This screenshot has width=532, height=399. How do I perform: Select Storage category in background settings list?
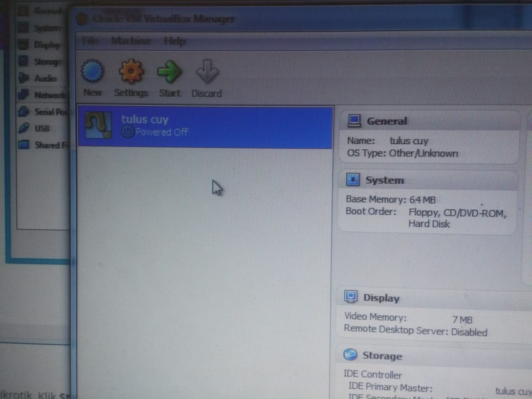coord(48,62)
